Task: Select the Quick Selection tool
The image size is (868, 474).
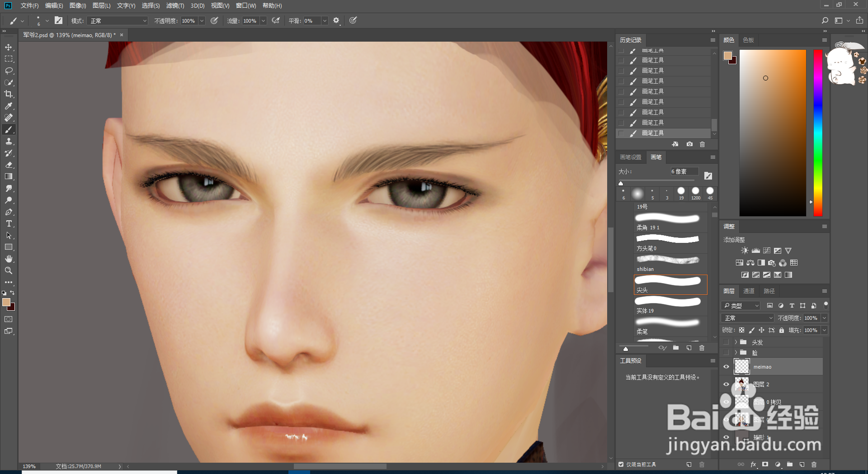Action: (9, 83)
